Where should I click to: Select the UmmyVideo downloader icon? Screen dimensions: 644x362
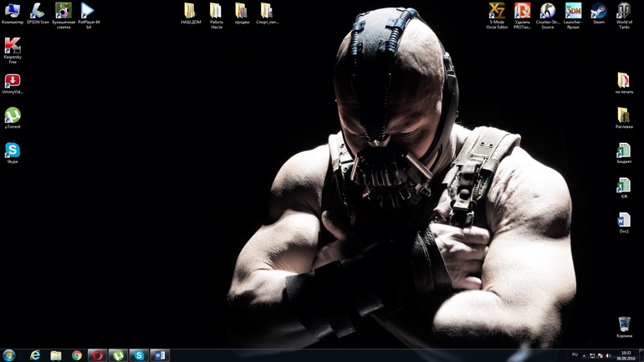(13, 81)
